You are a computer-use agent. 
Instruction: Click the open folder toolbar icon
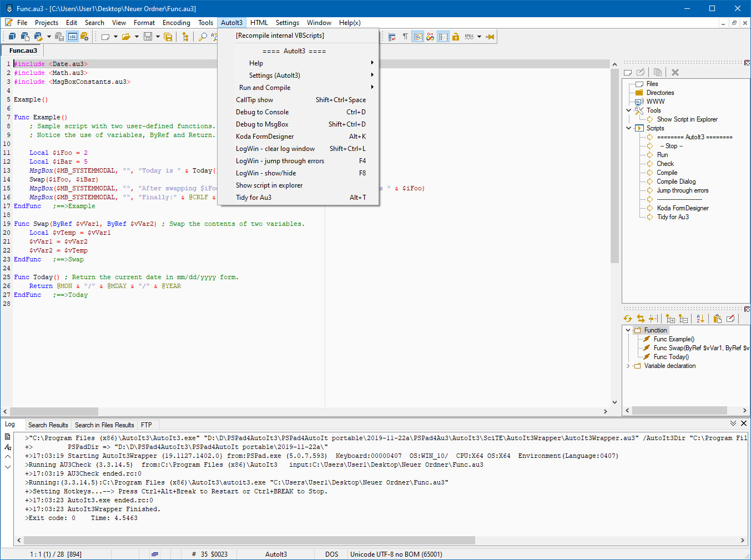pyautogui.click(x=126, y=37)
